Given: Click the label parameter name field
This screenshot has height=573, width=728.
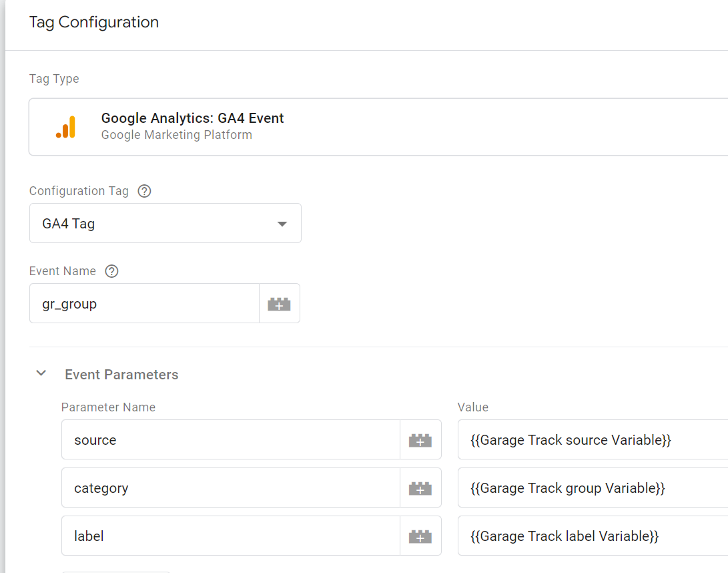Looking at the screenshot, I should [230, 536].
